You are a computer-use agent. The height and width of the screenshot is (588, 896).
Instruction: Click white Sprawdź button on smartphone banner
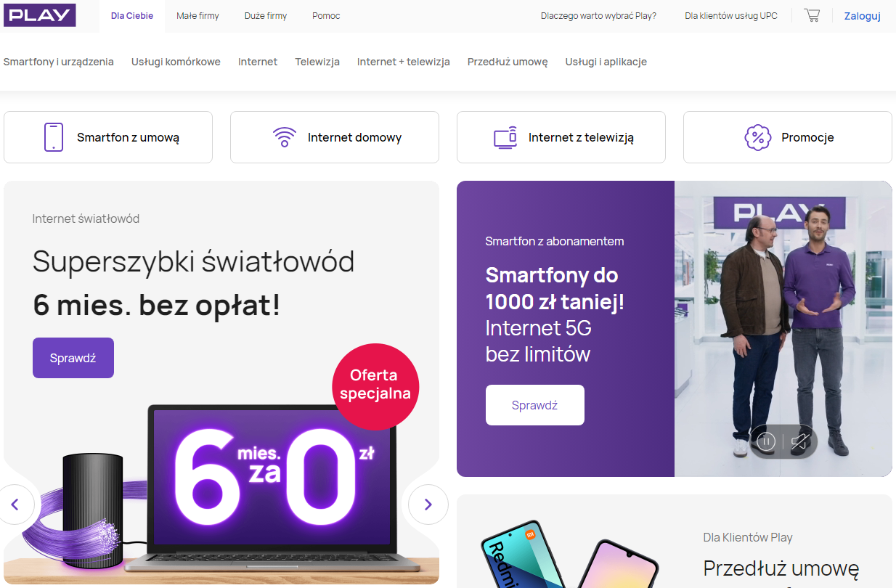535,405
